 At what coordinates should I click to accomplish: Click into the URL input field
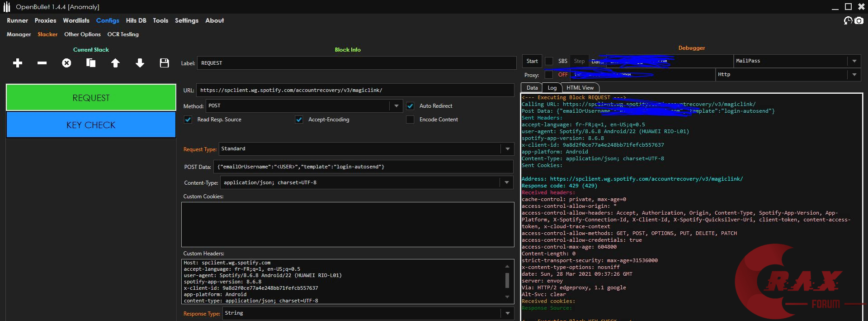click(355, 90)
